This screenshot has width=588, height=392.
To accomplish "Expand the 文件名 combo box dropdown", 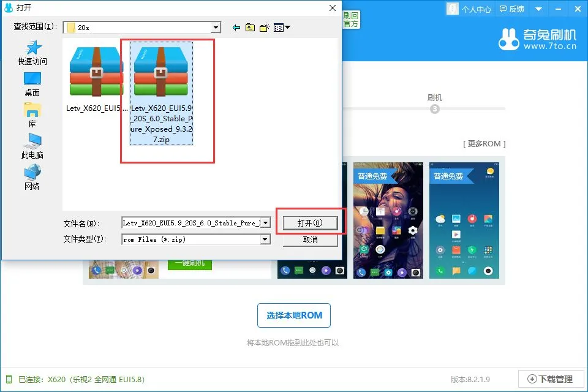I will click(x=265, y=223).
